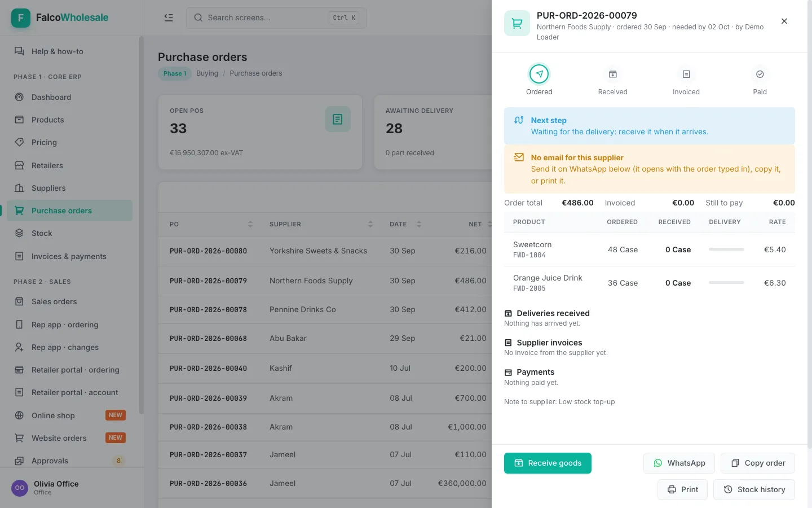Open Stock history button
The height and width of the screenshot is (508, 812).
coord(754,489)
